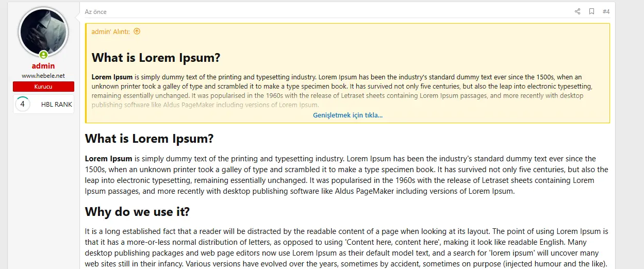The width and height of the screenshot is (644, 269).
Task: Open the admin avatar picture
Action: pyautogui.click(x=43, y=32)
